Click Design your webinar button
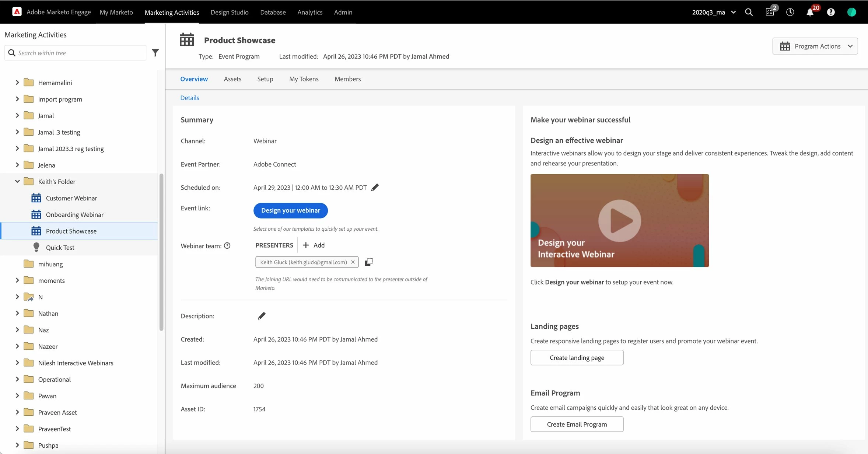The image size is (868, 454). tap(290, 210)
